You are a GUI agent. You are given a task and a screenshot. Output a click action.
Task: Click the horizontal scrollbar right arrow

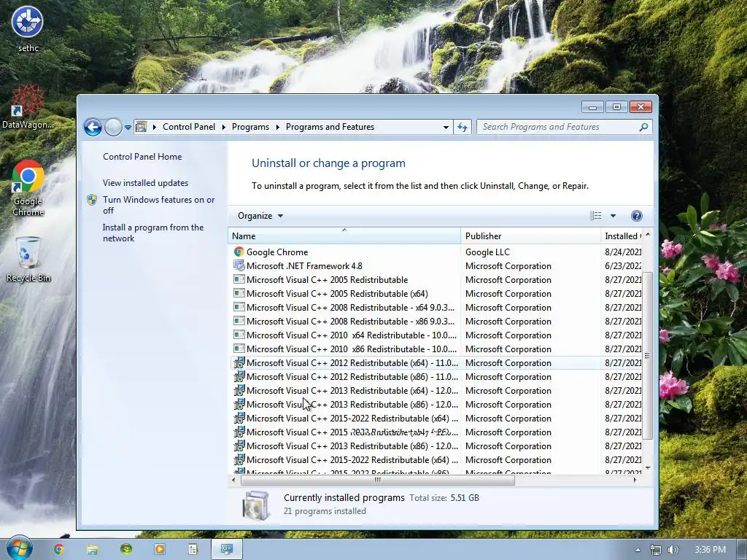coord(635,480)
